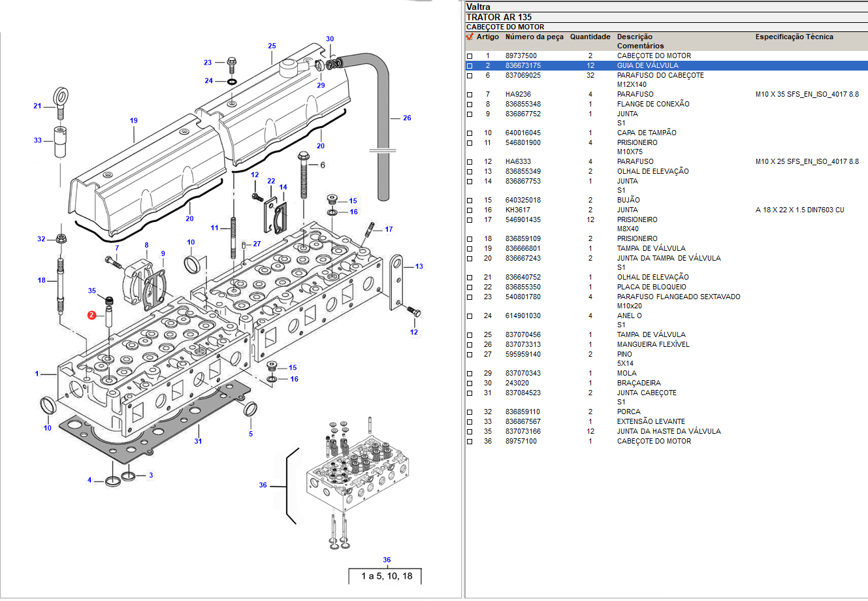This screenshot has height=601, width=868.
Task: Click callout 31 for the head gasket
Action: point(198,442)
